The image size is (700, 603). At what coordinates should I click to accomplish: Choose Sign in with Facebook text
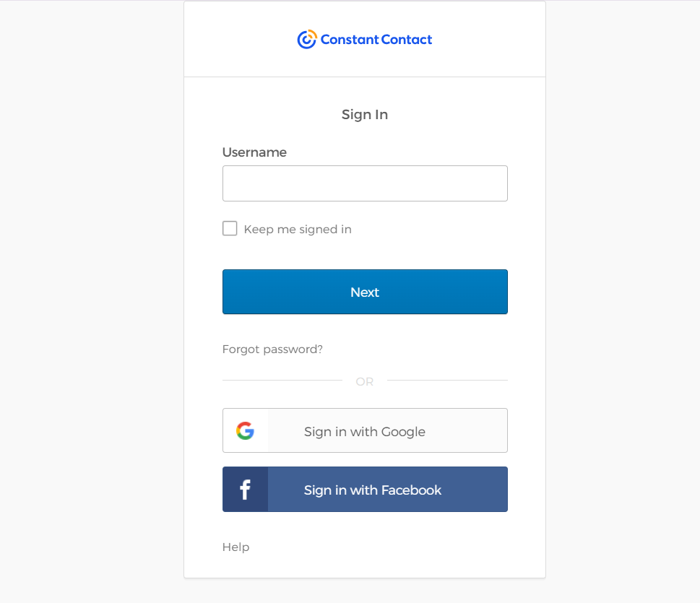(x=373, y=490)
